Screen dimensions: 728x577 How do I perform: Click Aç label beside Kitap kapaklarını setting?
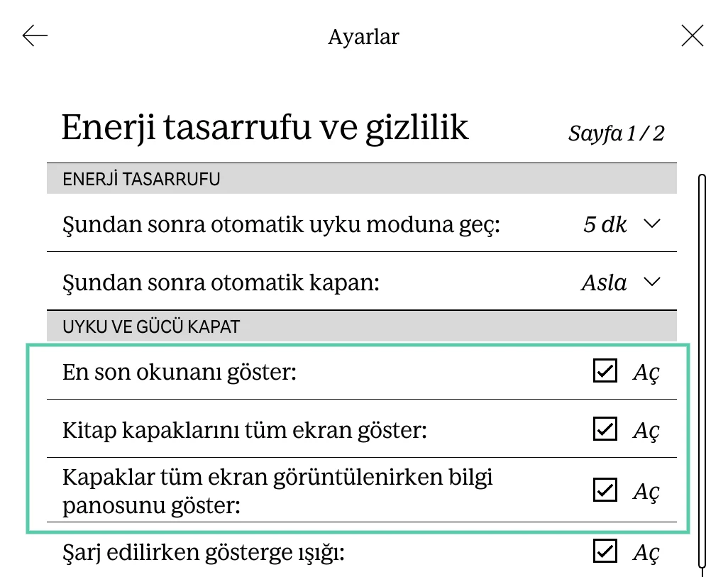[646, 430]
